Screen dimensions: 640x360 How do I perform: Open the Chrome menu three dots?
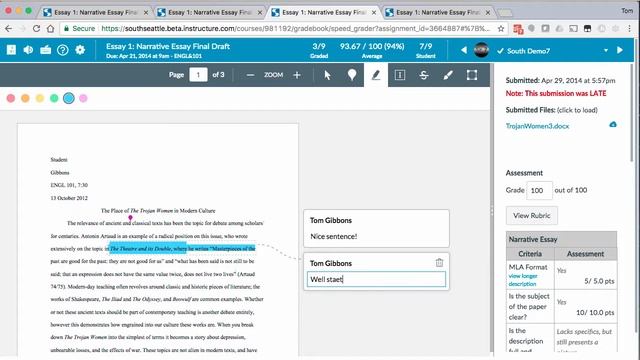[x=629, y=29]
